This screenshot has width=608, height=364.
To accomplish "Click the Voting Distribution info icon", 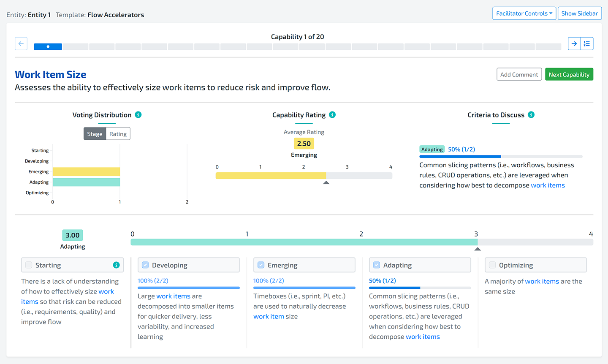I will pos(138,115).
